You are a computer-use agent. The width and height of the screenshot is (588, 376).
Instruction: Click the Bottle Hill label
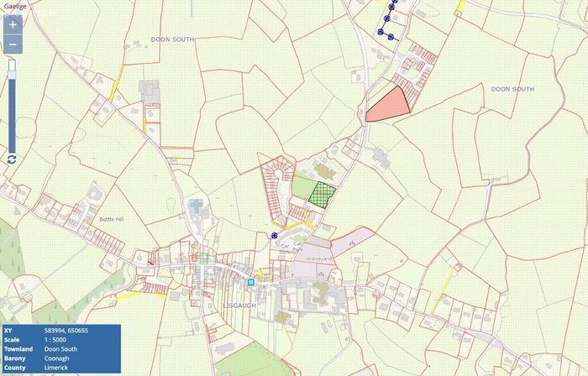pyautogui.click(x=112, y=219)
